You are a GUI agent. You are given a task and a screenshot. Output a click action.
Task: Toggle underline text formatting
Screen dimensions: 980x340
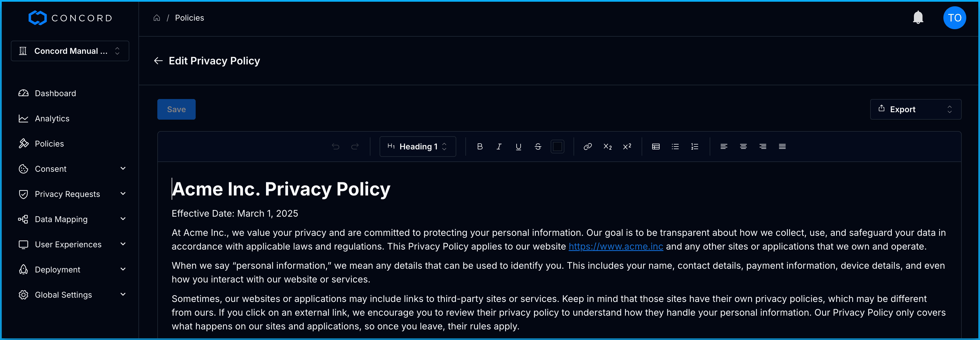(518, 147)
